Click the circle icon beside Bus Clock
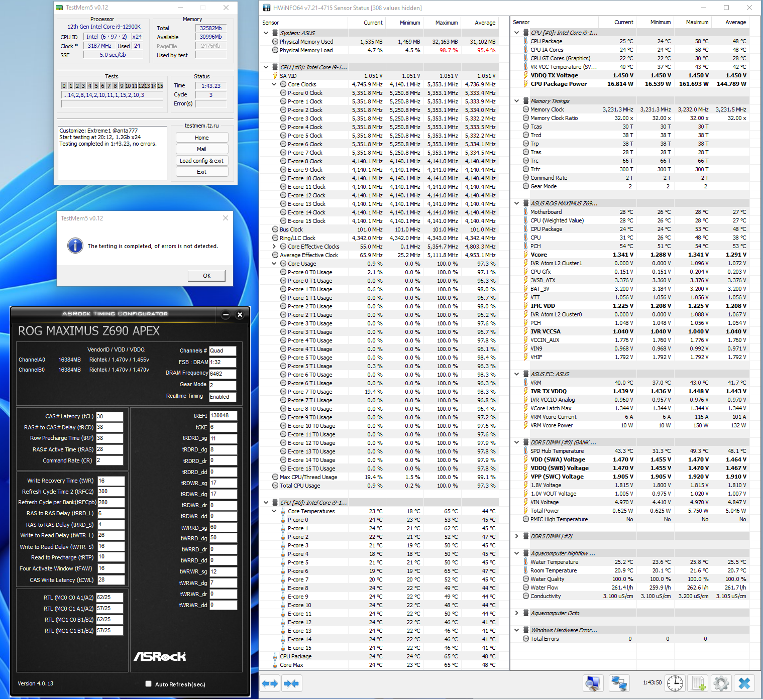The image size is (763, 700). point(275,229)
